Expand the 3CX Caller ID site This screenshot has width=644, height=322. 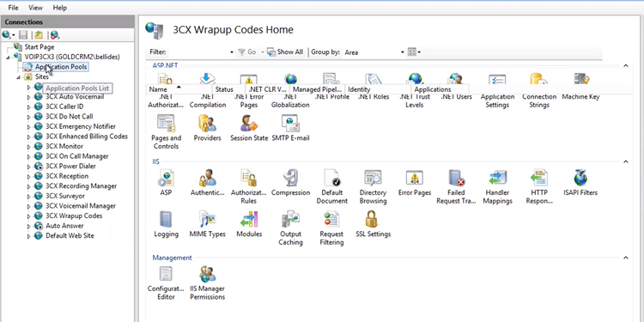[x=28, y=106]
